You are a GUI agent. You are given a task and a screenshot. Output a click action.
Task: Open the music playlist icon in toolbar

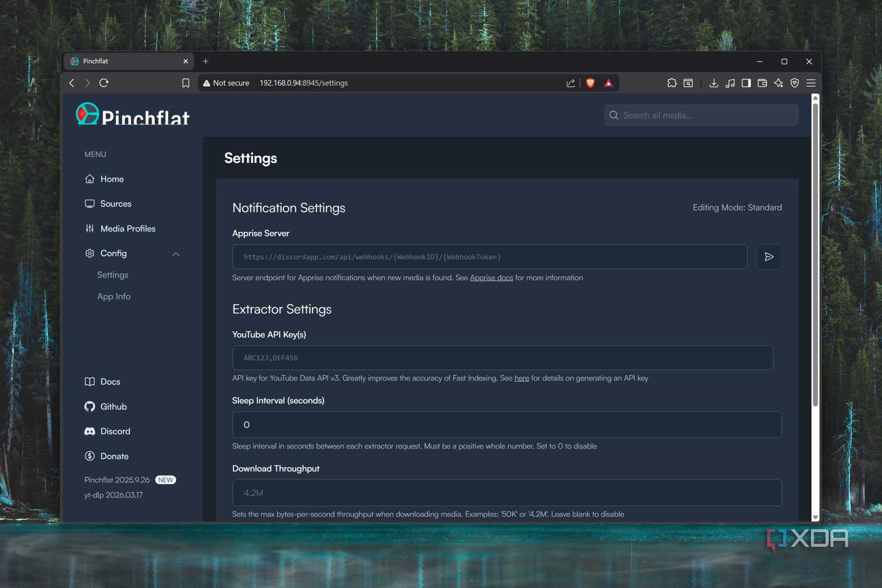tap(730, 83)
